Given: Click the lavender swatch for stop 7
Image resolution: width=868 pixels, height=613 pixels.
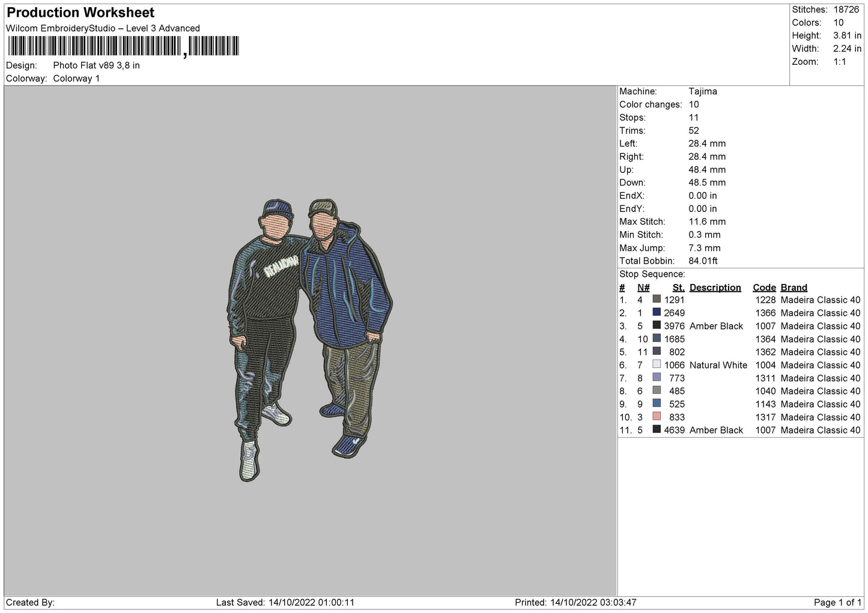Looking at the screenshot, I should coord(657,378).
